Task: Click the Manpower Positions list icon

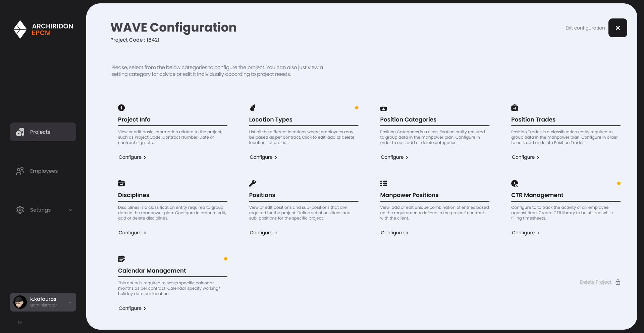Action: [x=383, y=183]
